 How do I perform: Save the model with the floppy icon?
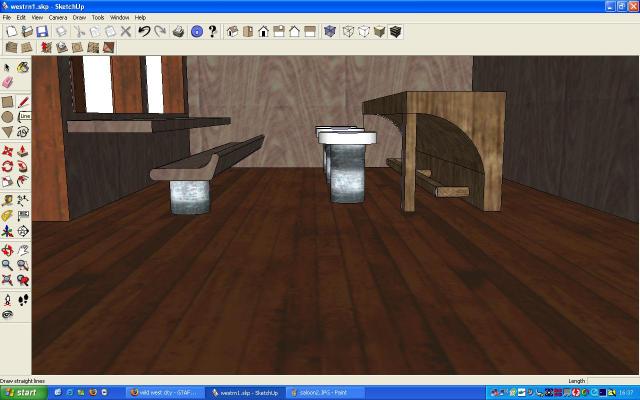(42, 32)
